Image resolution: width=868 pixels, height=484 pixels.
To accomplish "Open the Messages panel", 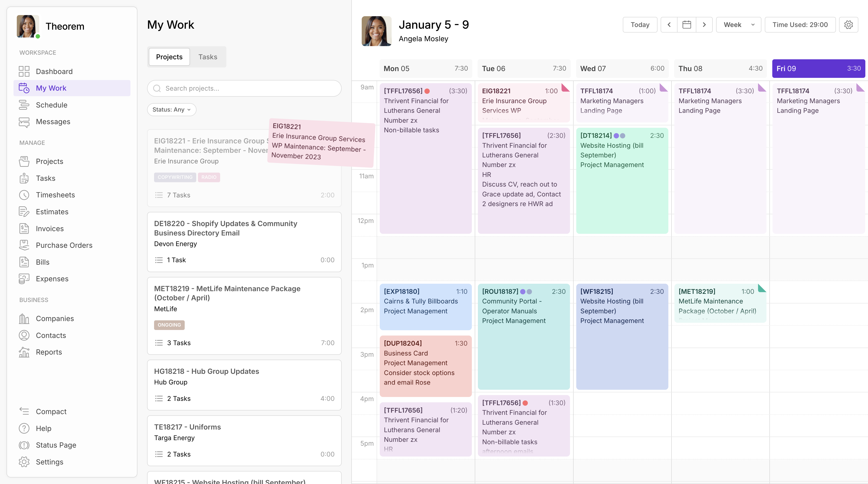I will (x=53, y=121).
